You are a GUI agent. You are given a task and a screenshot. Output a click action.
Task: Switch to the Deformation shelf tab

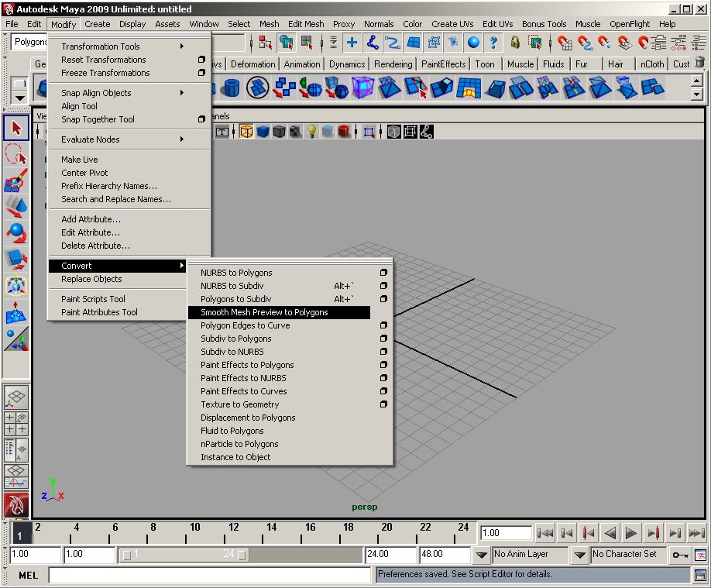pyautogui.click(x=252, y=64)
